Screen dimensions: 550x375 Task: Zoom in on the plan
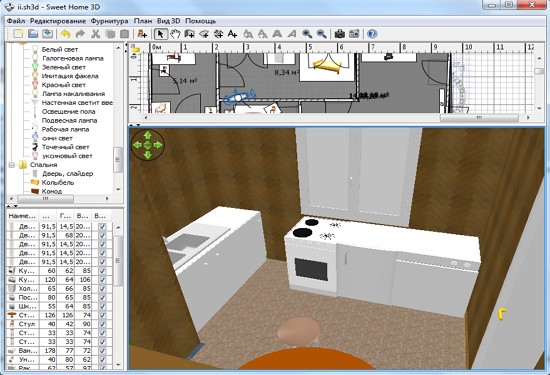click(x=307, y=34)
